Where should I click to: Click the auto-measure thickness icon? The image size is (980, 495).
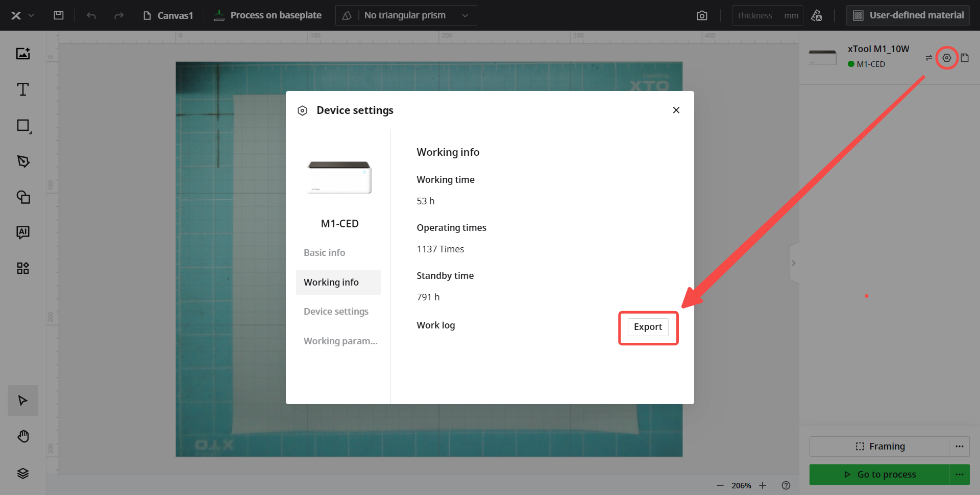pyautogui.click(x=817, y=15)
